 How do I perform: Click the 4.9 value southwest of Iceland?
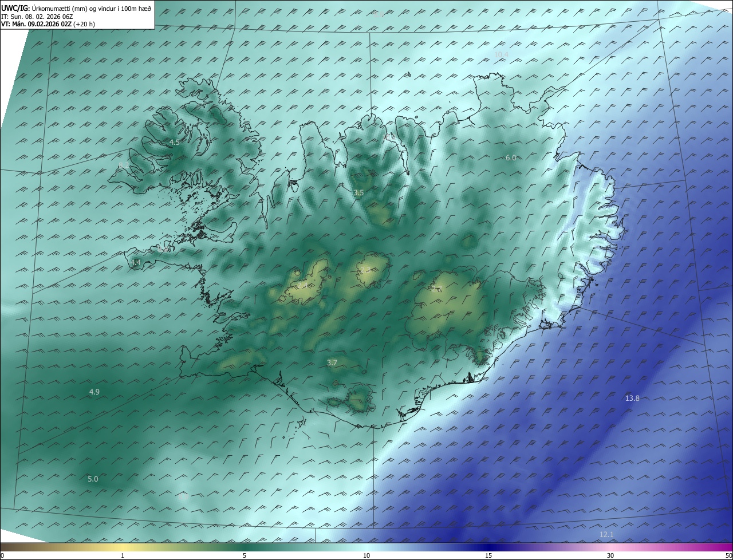click(94, 392)
